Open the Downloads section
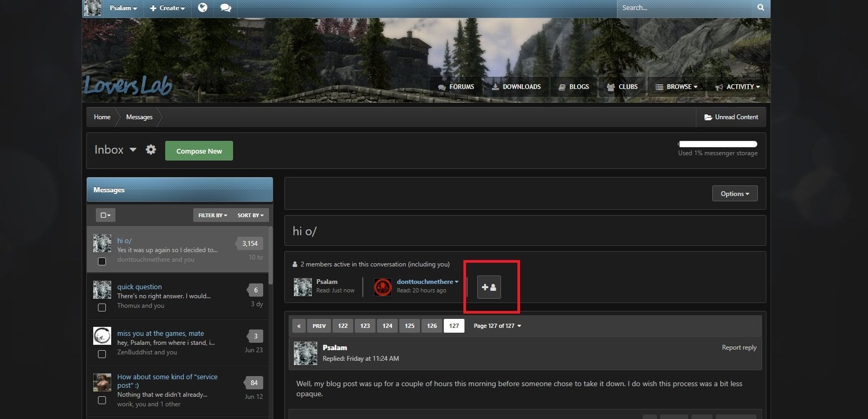The image size is (868, 419). [x=516, y=87]
